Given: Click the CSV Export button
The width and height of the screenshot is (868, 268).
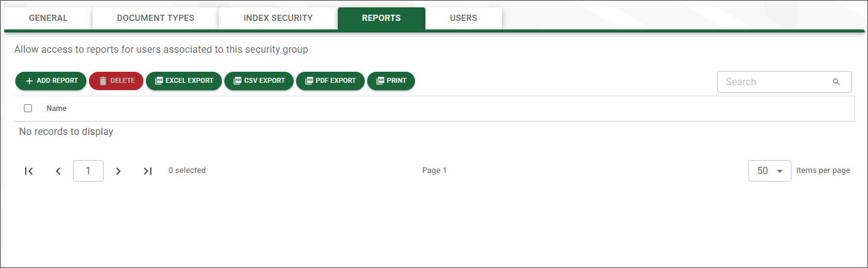Looking at the screenshot, I should (259, 81).
